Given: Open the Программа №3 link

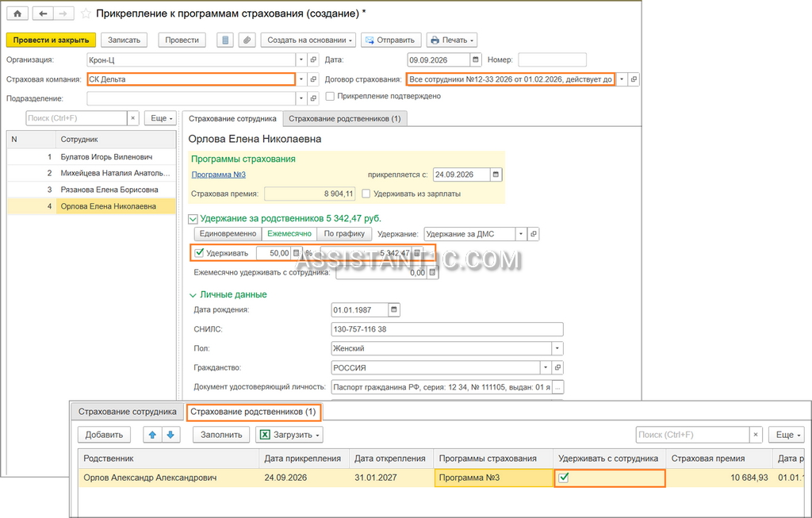Looking at the screenshot, I should [219, 175].
